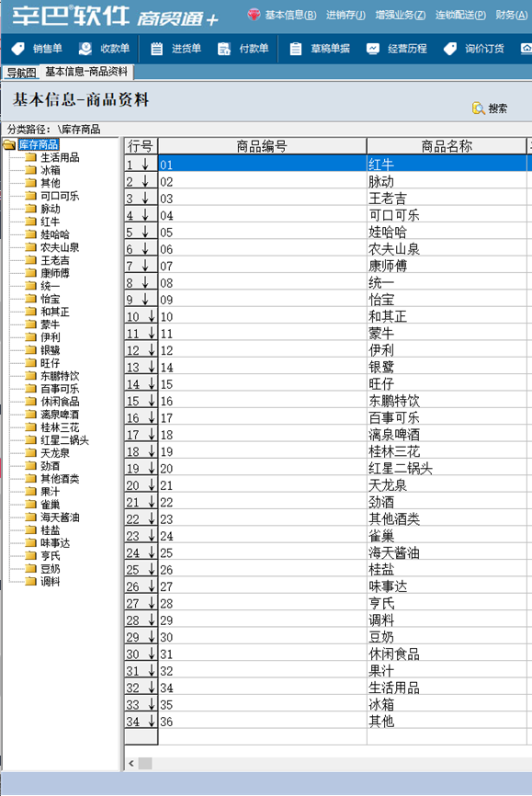Sort by the 商品名称 column header
The image size is (532, 796).
click(x=447, y=146)
